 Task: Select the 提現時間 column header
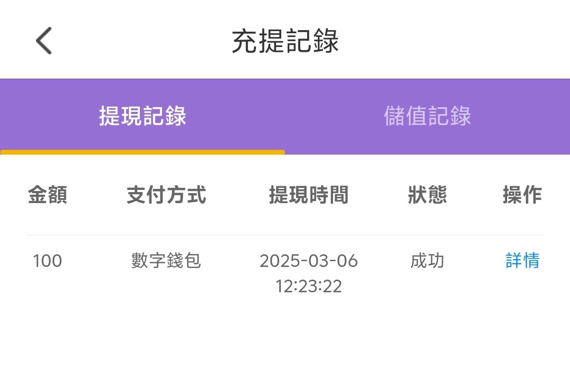pyautogui.click(x=309, y=195)
